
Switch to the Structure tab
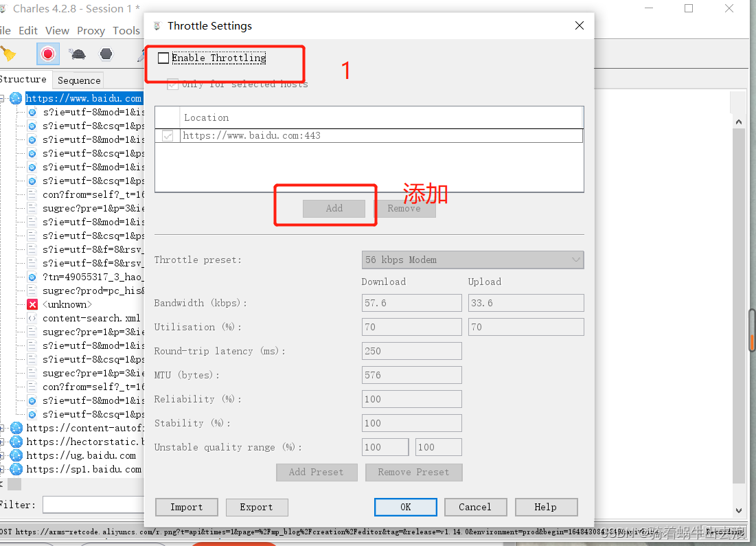(23, 80)
